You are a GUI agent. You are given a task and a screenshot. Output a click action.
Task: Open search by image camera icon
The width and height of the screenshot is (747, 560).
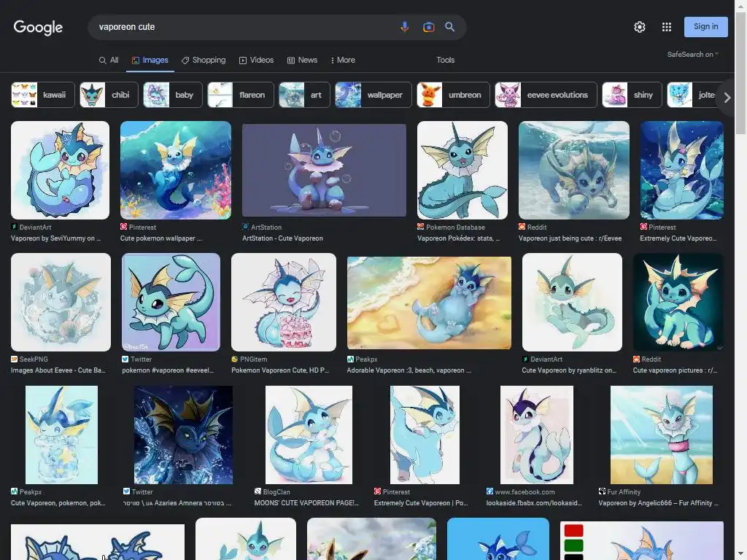pos(429,27)
